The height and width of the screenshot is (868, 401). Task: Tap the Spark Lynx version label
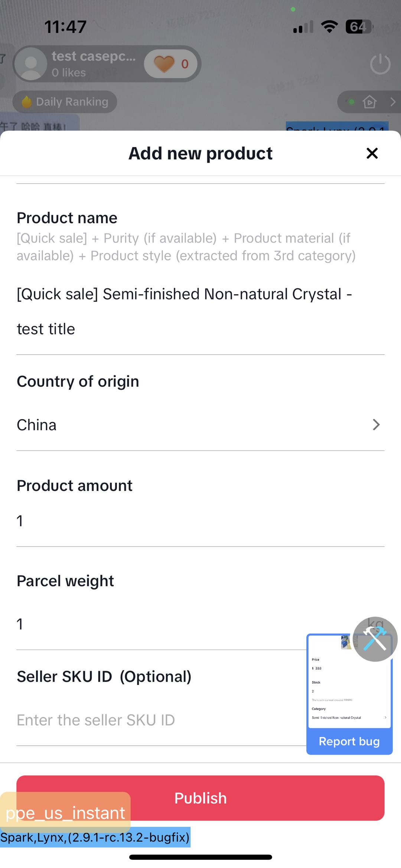point(95,838)
